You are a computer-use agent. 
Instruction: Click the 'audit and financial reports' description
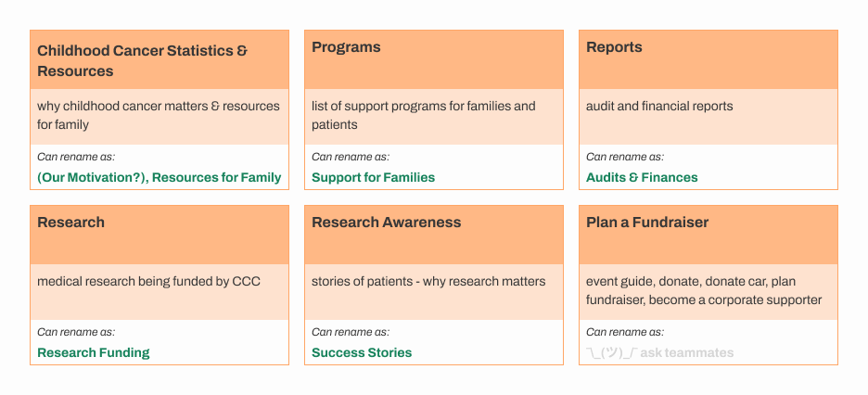[x=659, y=107]
